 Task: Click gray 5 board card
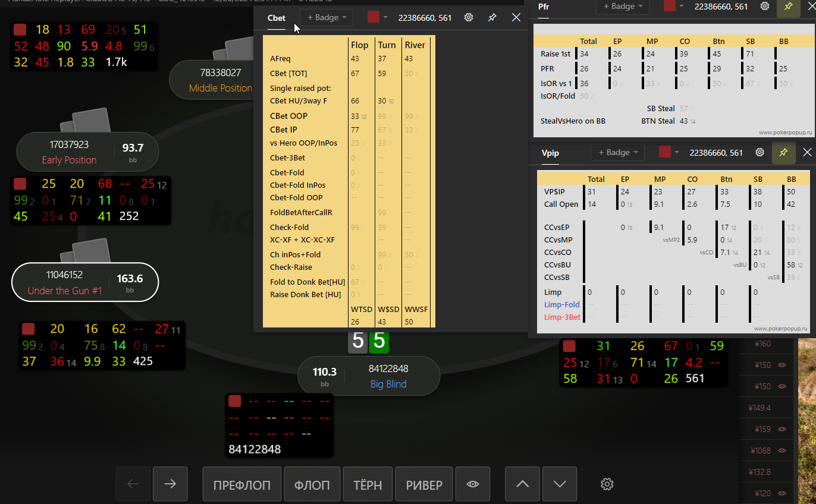click(358, 341)
